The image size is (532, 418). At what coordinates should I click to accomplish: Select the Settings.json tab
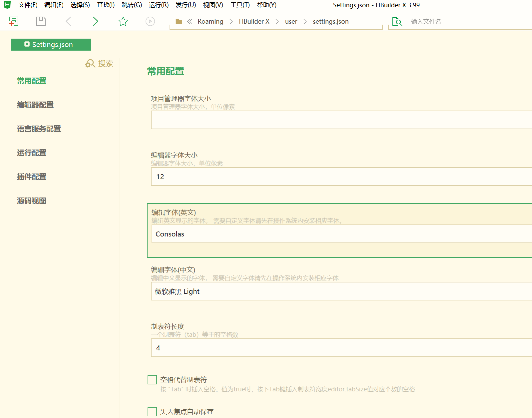tap(51, 45)
